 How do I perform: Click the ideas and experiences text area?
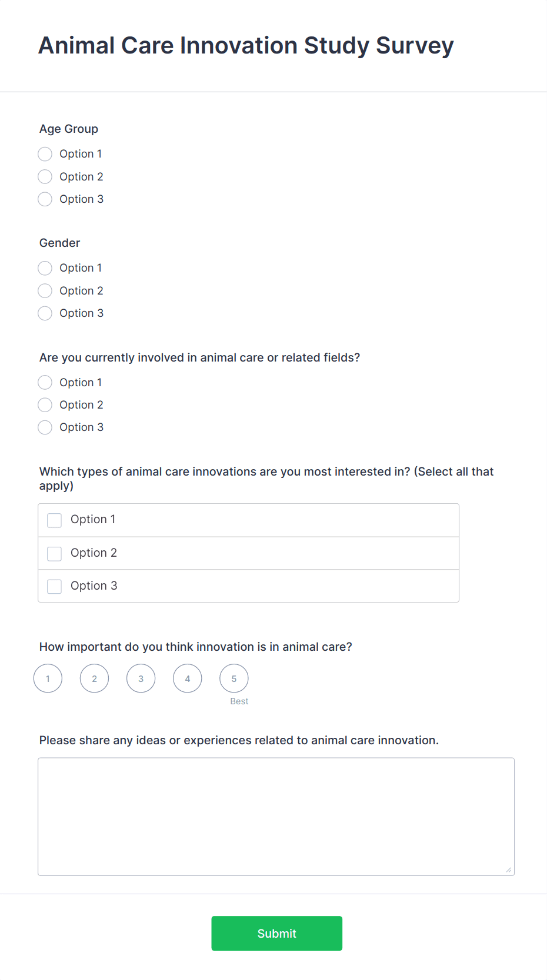coord(276,817)
